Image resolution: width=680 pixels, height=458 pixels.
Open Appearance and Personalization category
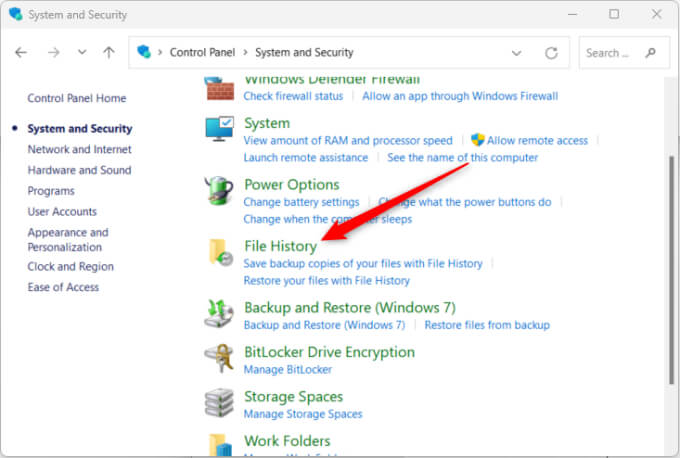[x=68, y=240]
